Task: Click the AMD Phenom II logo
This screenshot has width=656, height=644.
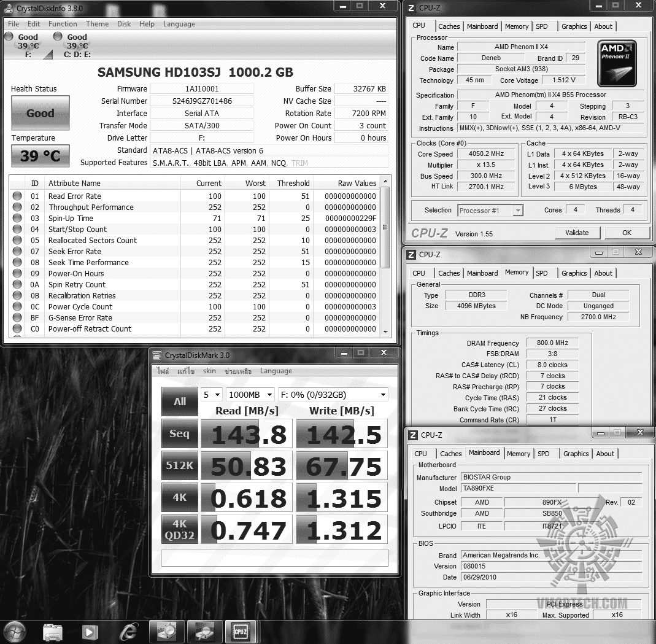Action: point(617,63)
